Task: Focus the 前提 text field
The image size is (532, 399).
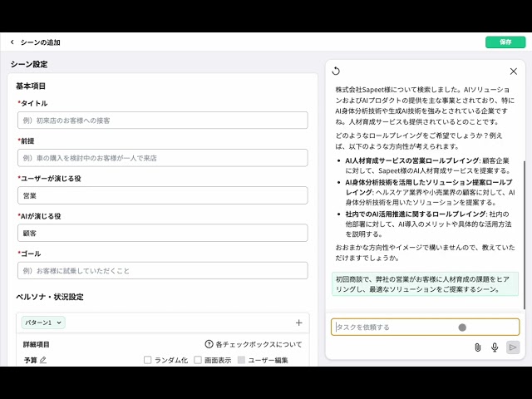Action: coord(163,158)
